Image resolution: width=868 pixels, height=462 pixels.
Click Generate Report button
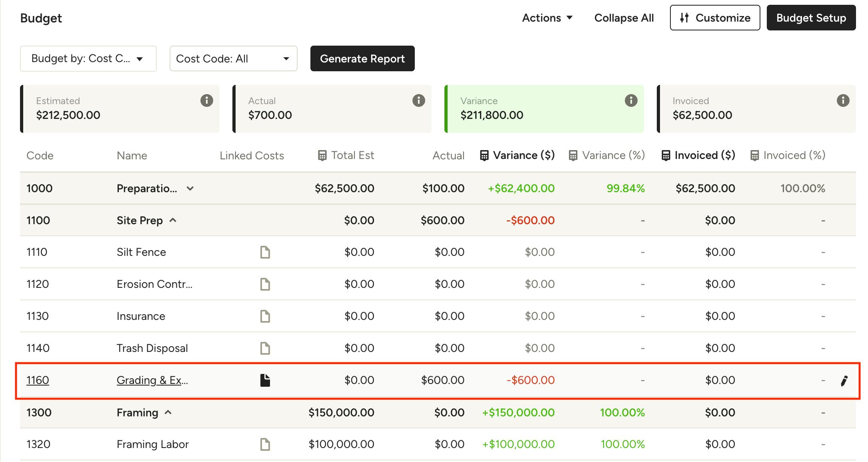tap(362, 58)
